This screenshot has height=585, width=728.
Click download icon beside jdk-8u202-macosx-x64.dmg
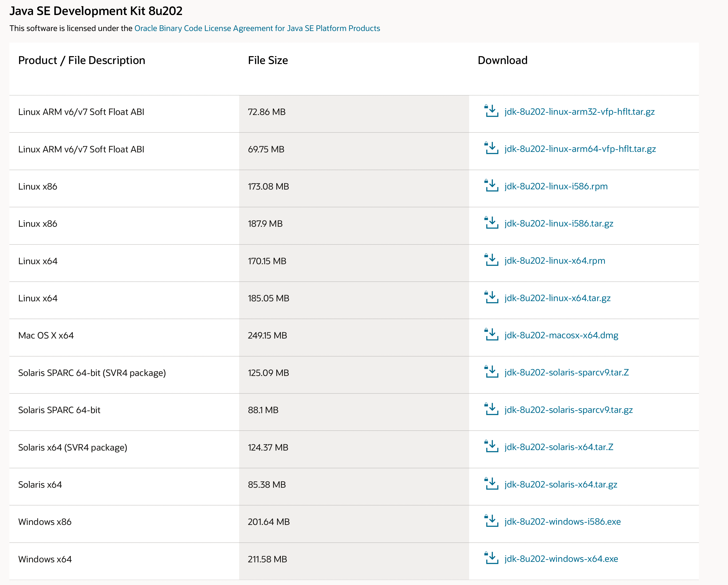(x=491, y=335)
